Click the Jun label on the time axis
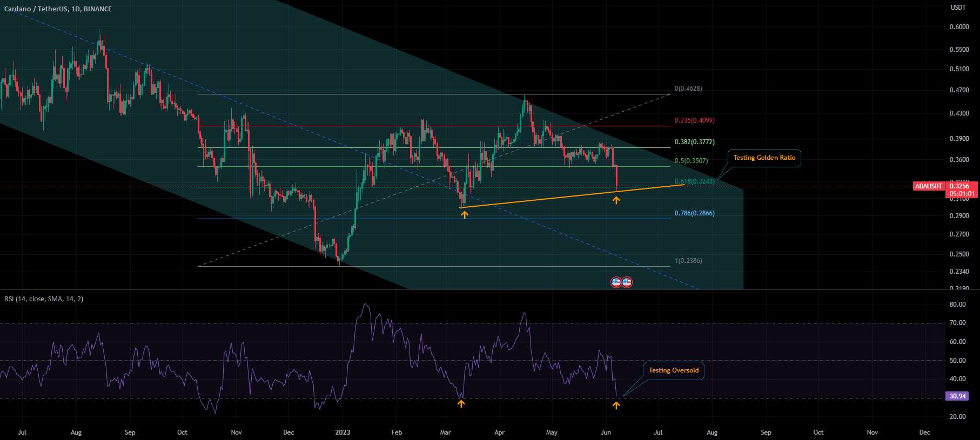Screen dimensions: 980x440 click(606, 432)
